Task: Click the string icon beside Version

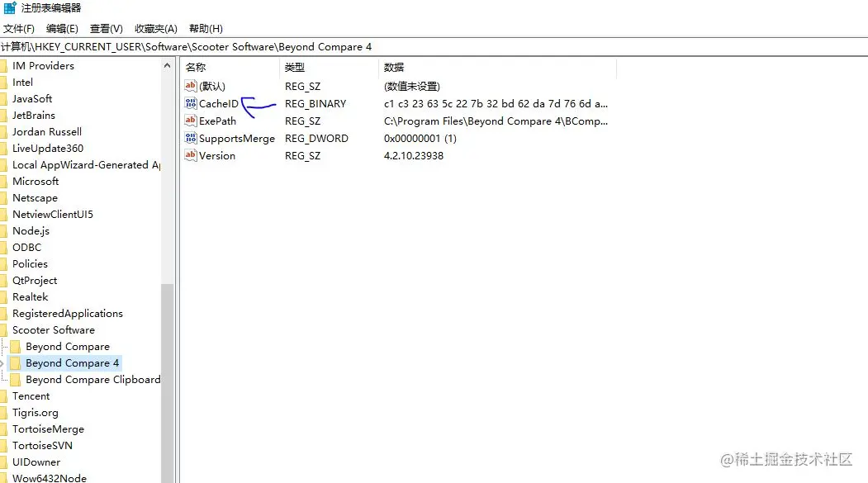Action: point(191,155)
